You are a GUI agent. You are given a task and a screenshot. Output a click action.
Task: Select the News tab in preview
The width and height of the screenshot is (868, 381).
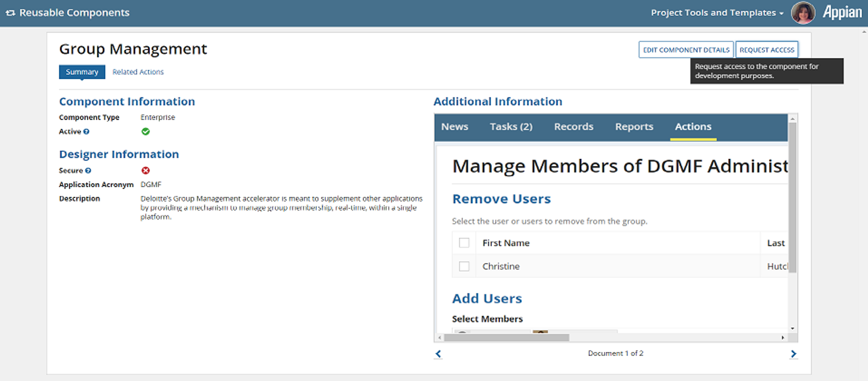point(455,127)
